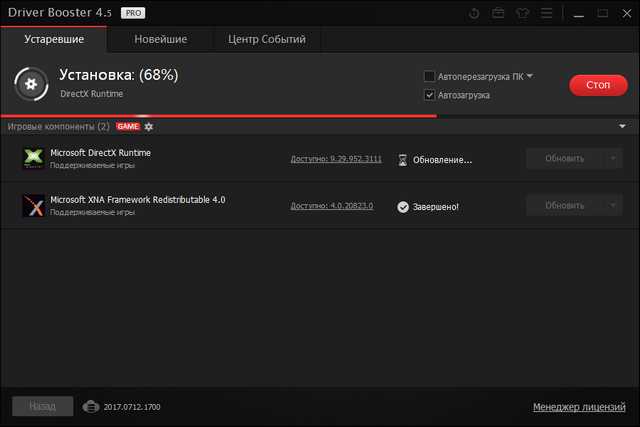Switch to the Новейшие tab
The image size is (640, 427).
tap(160, 40)
